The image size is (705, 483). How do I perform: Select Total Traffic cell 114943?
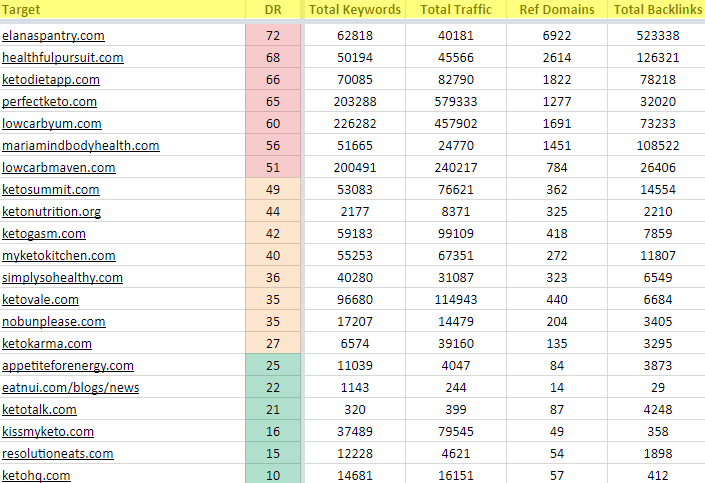(456, 300)
